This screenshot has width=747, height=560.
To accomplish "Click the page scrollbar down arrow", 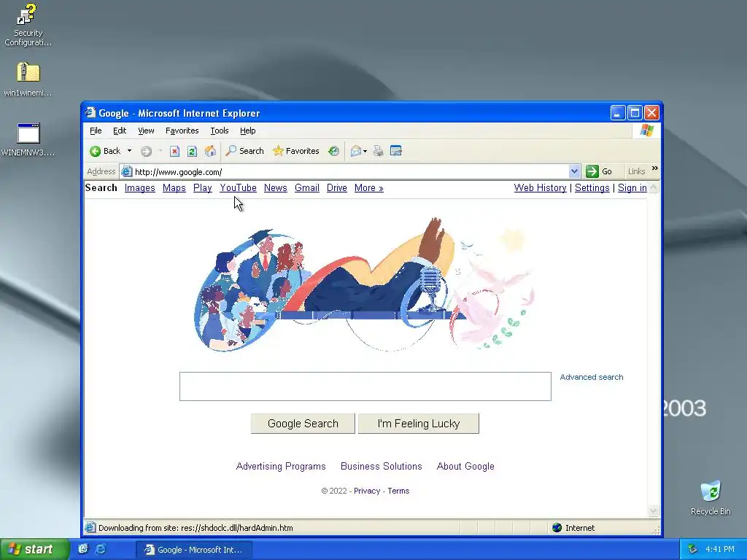I will [654, 511].
